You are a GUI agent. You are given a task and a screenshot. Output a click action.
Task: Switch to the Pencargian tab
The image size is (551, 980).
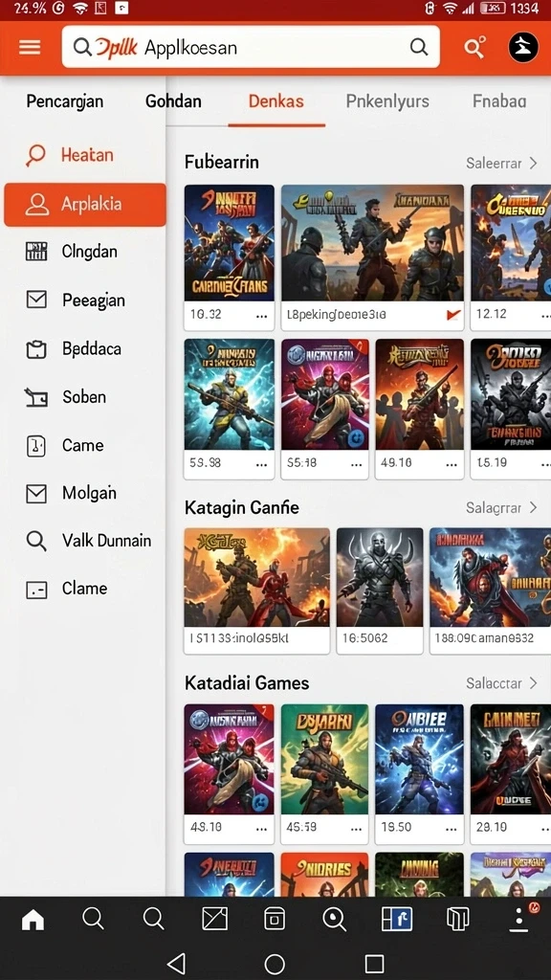pos(64,101)
